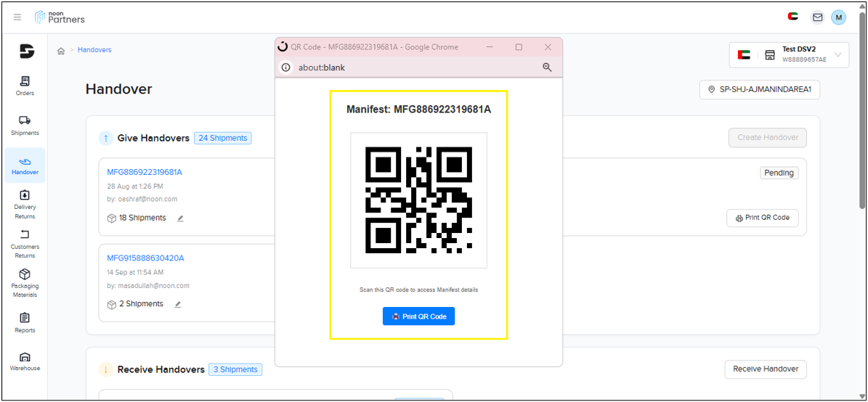The width and height of the screenshot is (868, 402).
Task: Click the Create Handover button
Action: click(767, 138)
